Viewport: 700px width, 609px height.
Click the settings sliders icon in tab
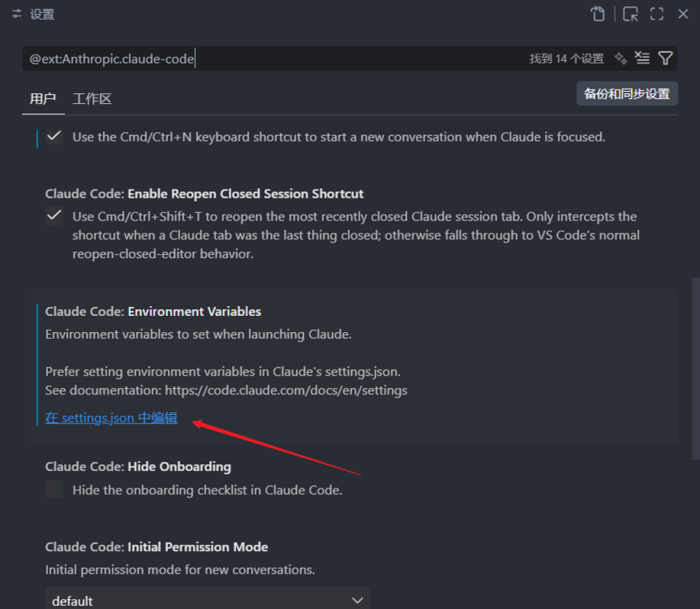pyautogui.click(x=17, y=14)
